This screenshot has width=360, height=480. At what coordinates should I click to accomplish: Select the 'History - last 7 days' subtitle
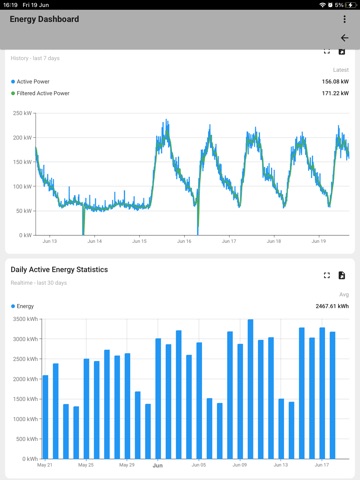tap(35, 58)
